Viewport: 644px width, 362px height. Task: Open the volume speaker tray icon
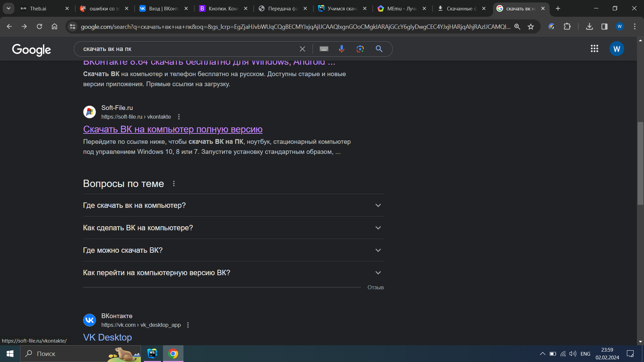point(573,354)
